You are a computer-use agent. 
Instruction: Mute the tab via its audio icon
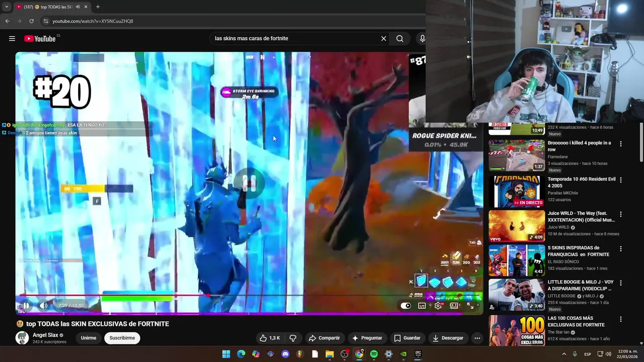77,7
